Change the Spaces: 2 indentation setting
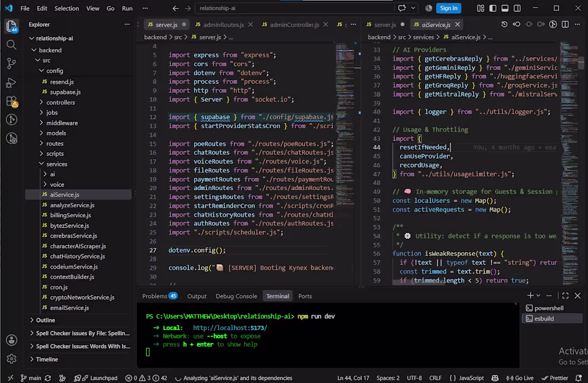The width and height of the screenshot is (588, 383). click(388, 378)
